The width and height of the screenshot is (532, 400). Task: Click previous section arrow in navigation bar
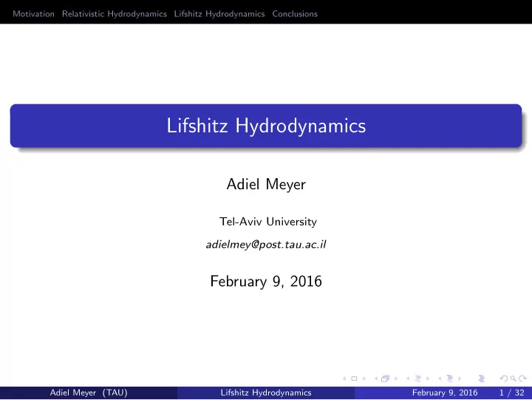pyautogui.click(x=440, y=379)
